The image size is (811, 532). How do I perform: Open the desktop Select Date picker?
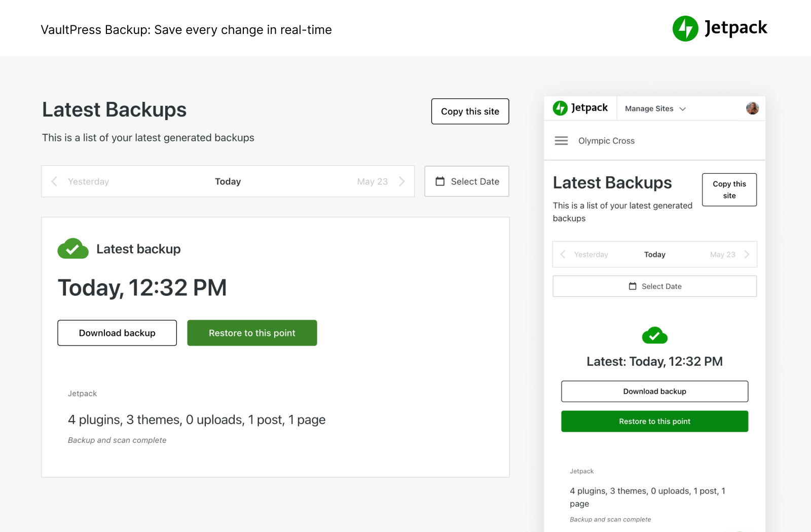tap(467, 181)
